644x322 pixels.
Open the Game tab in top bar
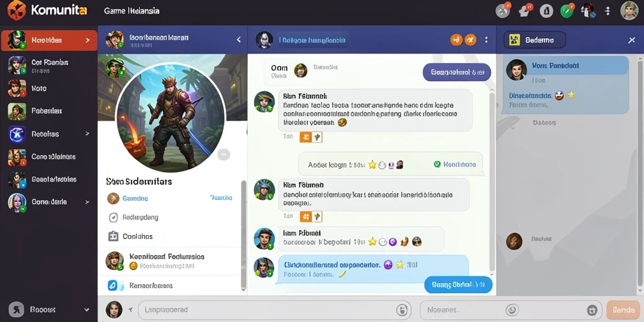tap(132, 11)
